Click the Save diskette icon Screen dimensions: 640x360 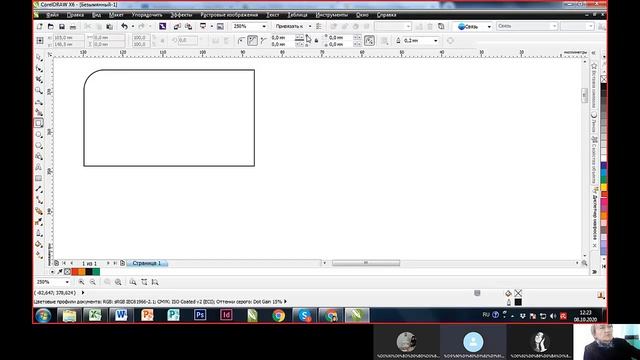point(62,26)
